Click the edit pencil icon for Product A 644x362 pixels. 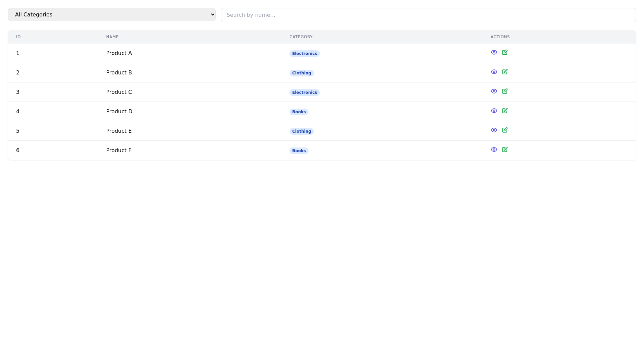click(504, 52)
